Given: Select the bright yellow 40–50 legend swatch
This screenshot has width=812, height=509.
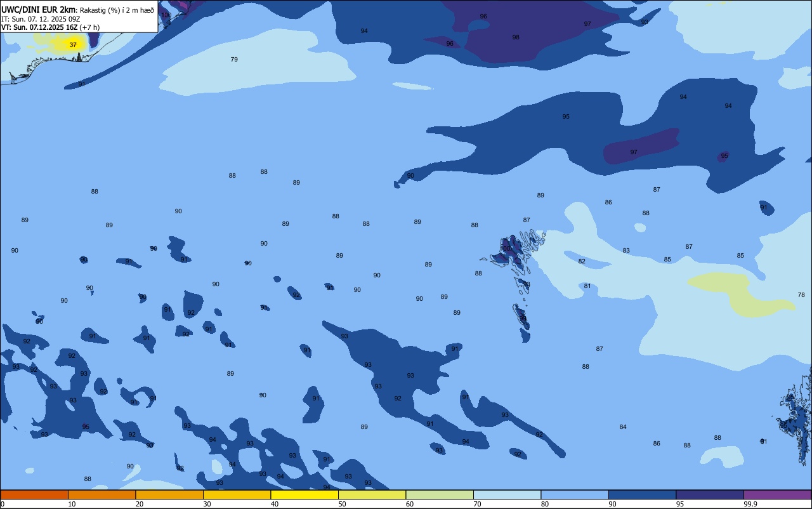Looking at the screenshot, I should coord(304,494).
